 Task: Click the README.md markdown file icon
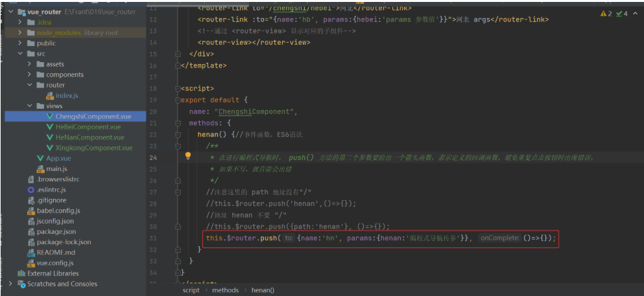click(x=30, y=253)
